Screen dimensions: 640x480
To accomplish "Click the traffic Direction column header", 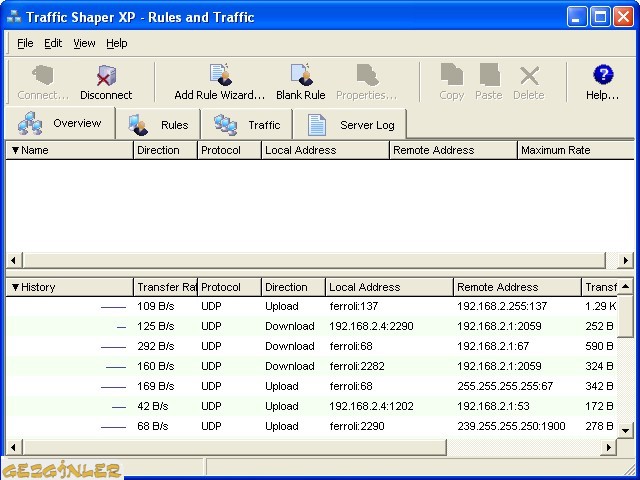I will click(x=293, y=287).
